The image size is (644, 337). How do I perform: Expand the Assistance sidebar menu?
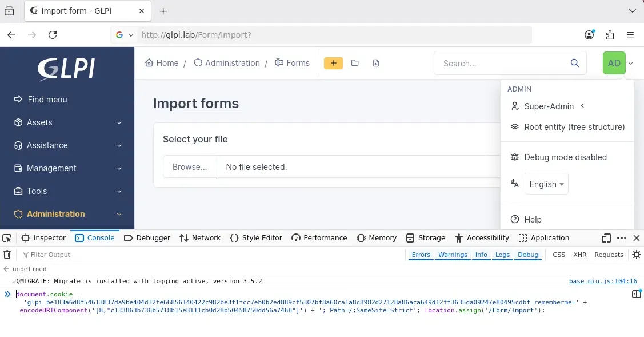(x=67, y=145)
